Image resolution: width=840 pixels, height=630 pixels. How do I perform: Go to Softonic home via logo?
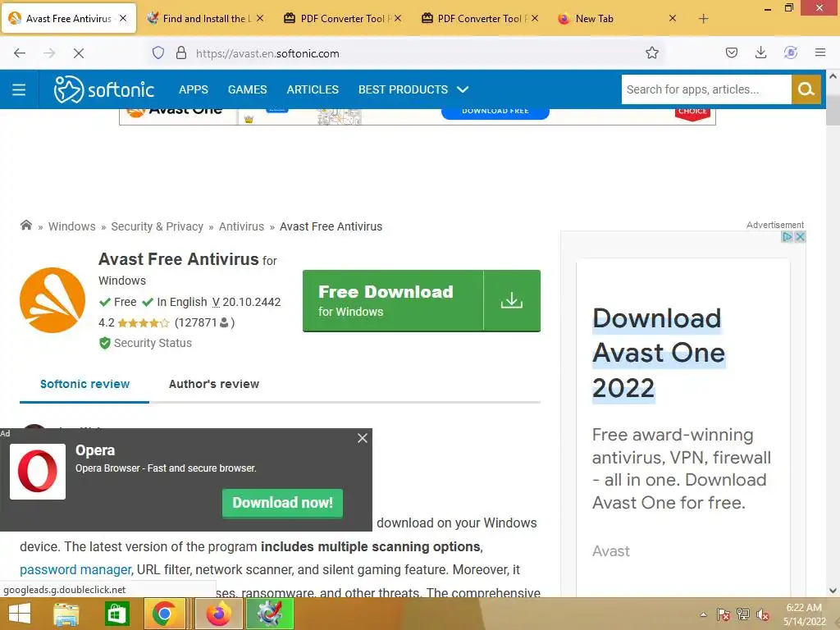coord(104,89)
